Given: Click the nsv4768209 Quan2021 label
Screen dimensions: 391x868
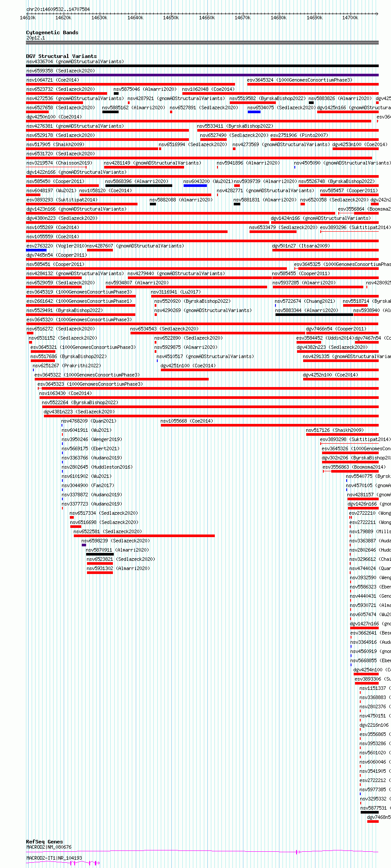Looking at the screenshot, I should [x=89, y=421].
